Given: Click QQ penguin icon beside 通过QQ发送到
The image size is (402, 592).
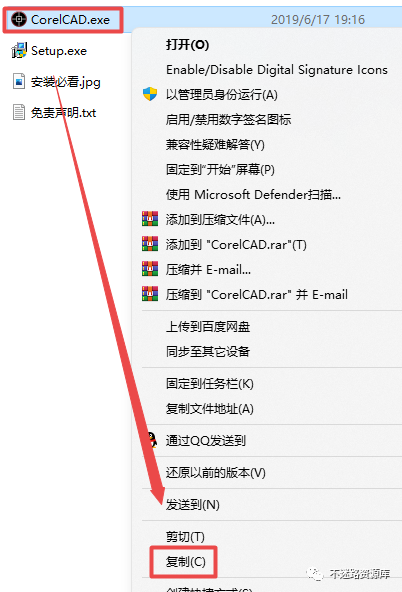Looking at the screenshot, I should coord(152,440).
